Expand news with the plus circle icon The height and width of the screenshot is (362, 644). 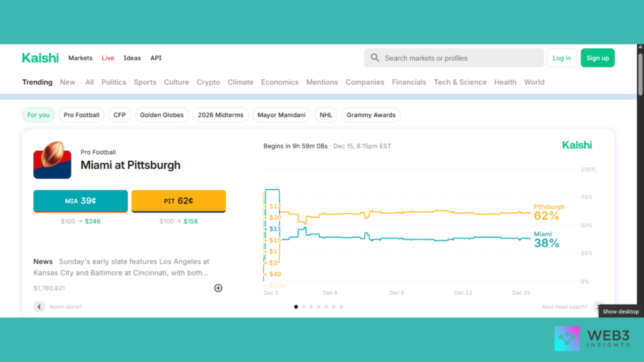pyautogui.click(x=218, y=288)
